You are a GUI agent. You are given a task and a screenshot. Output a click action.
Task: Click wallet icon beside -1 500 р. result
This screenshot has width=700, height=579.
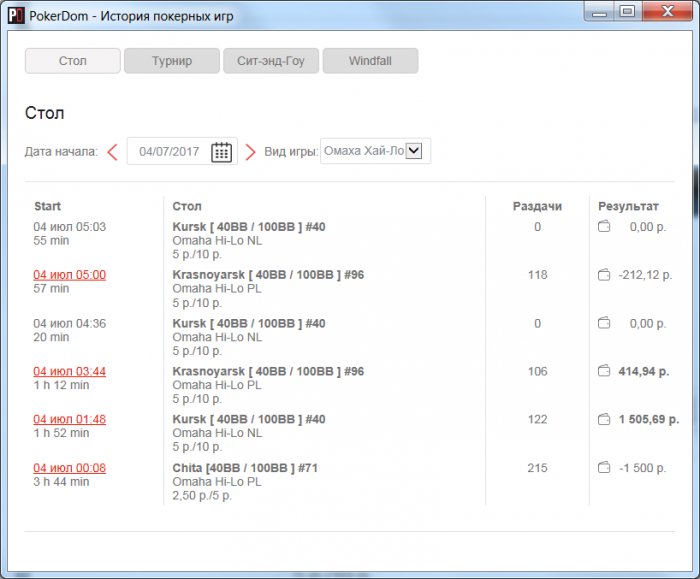[604, 467]
